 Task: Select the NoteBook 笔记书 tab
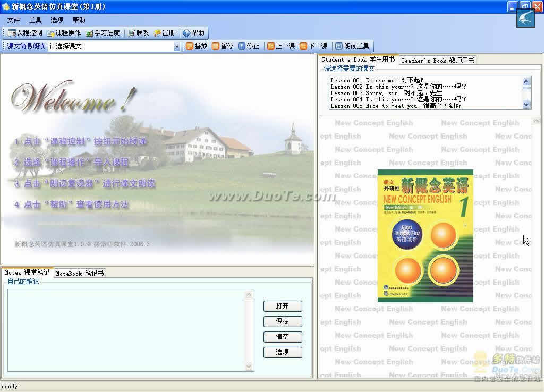tap(80, 274)
